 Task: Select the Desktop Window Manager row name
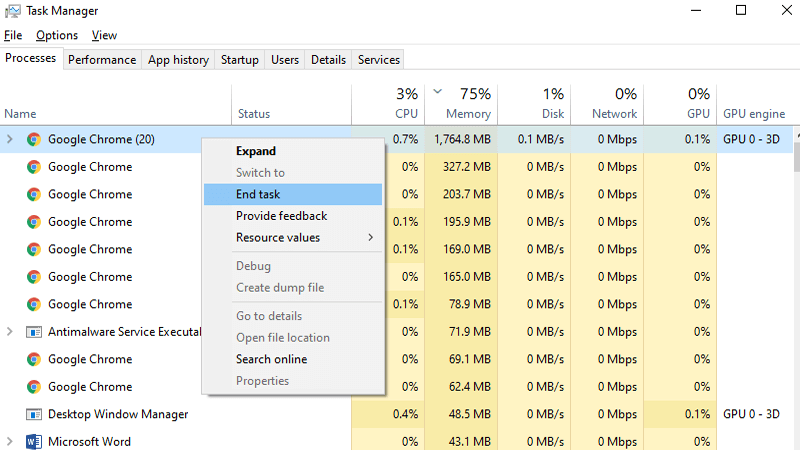(118, 414)
